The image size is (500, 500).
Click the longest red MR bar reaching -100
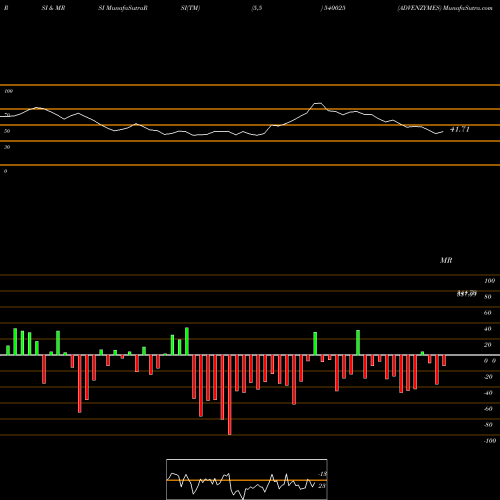pyautogui.click(x=229, y=395)
